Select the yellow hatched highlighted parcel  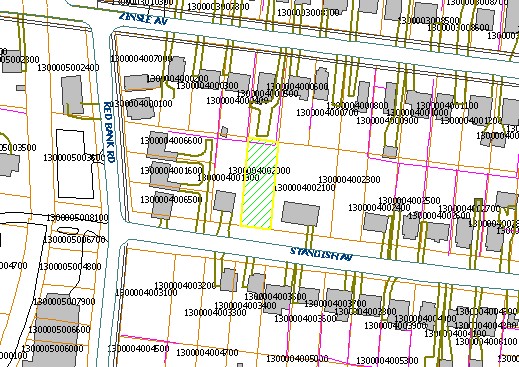tap(260, 185)
